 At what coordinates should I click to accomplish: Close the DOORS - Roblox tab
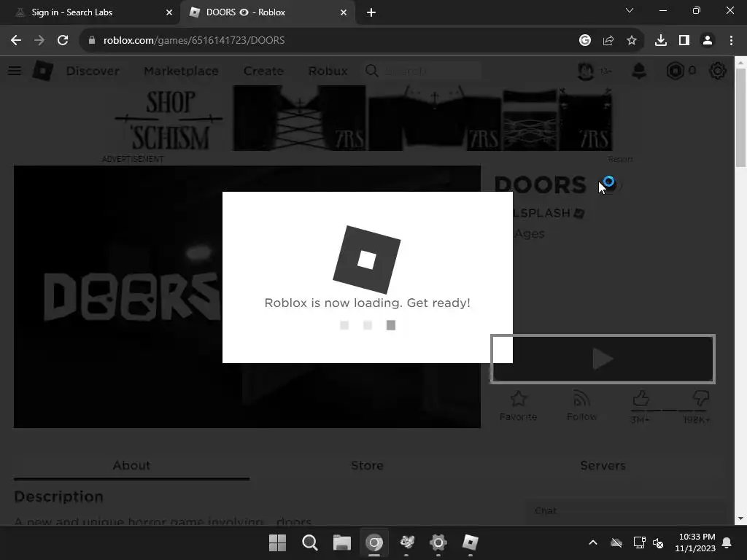coord(344,12)
